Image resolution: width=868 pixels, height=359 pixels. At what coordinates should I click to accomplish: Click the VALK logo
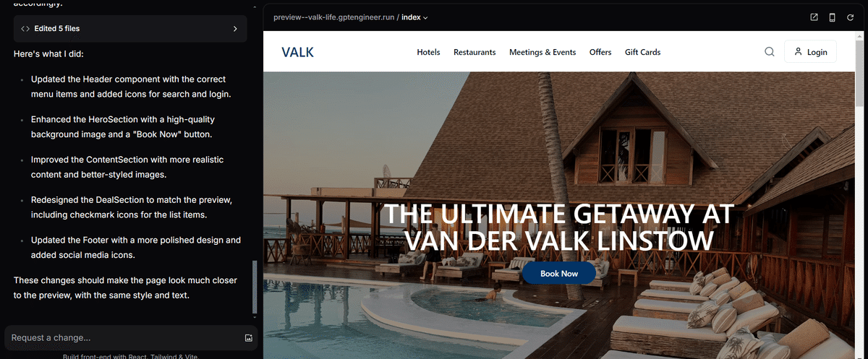[x=297, y=52]
